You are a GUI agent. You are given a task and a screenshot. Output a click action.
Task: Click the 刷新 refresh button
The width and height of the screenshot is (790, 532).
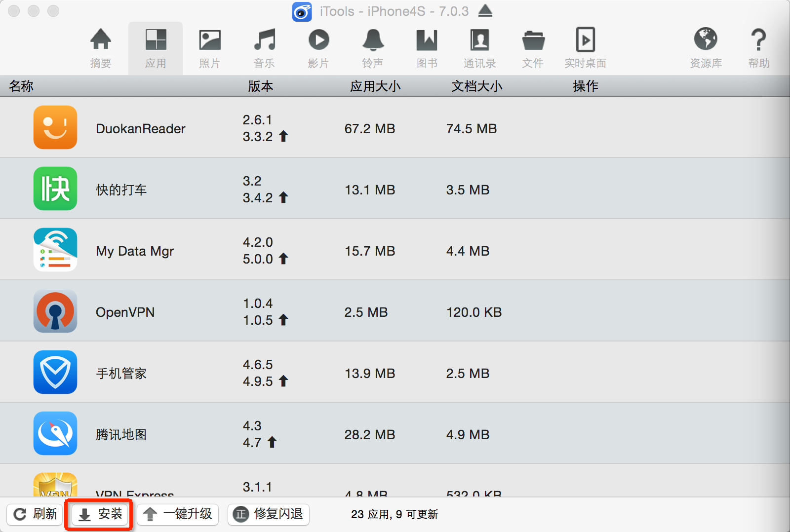(35, 514)
